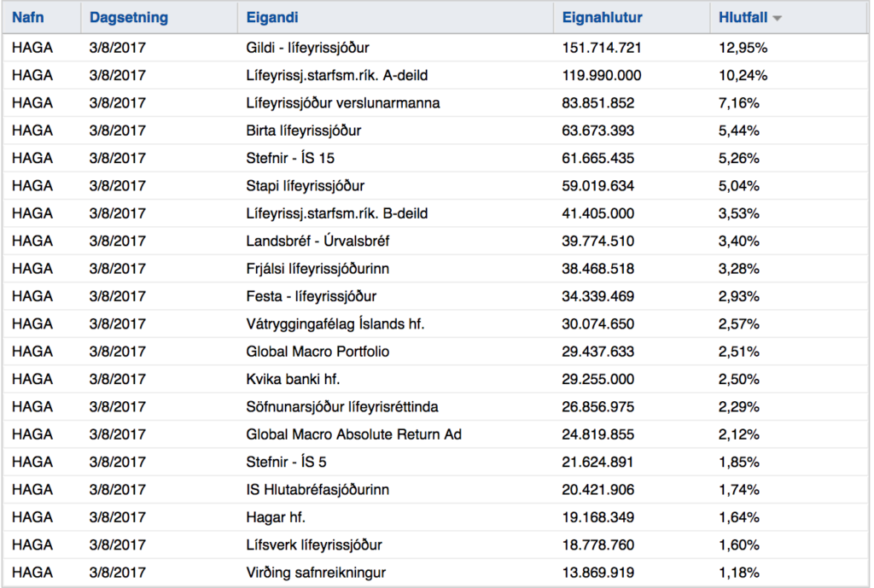Click percentage 7,16%
Image resolution: width=874 pixels, height=588 pixels.
point(739,103)
